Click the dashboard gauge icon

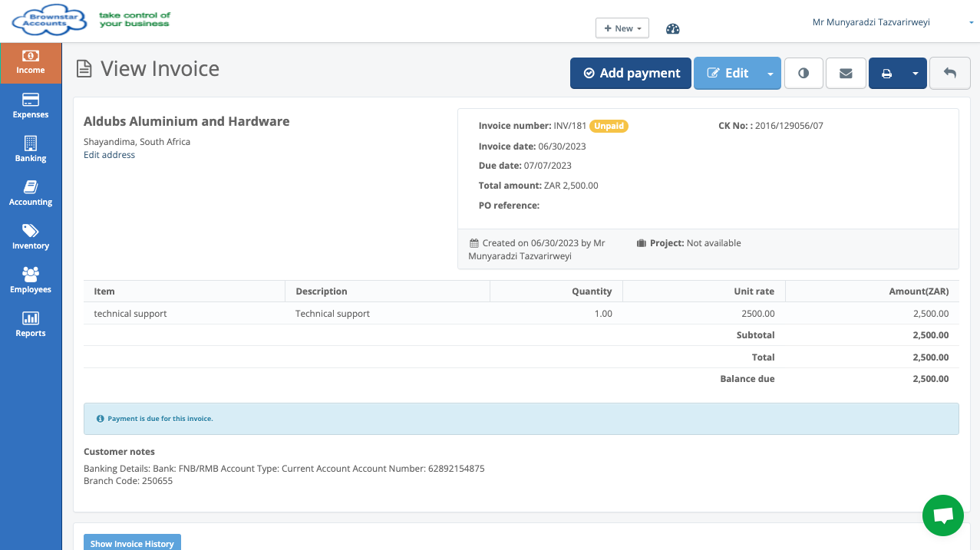point(673,29)
